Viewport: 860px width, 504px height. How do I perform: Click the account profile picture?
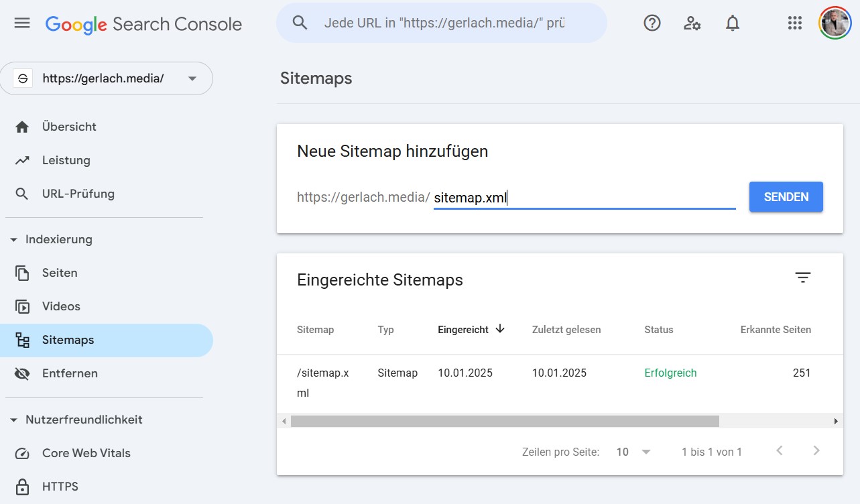coord(835,23)
